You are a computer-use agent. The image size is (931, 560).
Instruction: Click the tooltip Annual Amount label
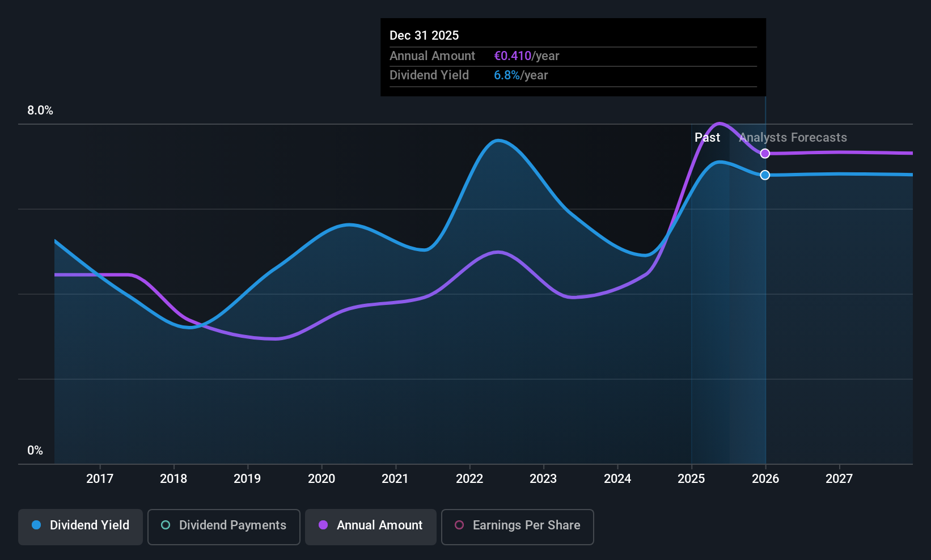432,56
